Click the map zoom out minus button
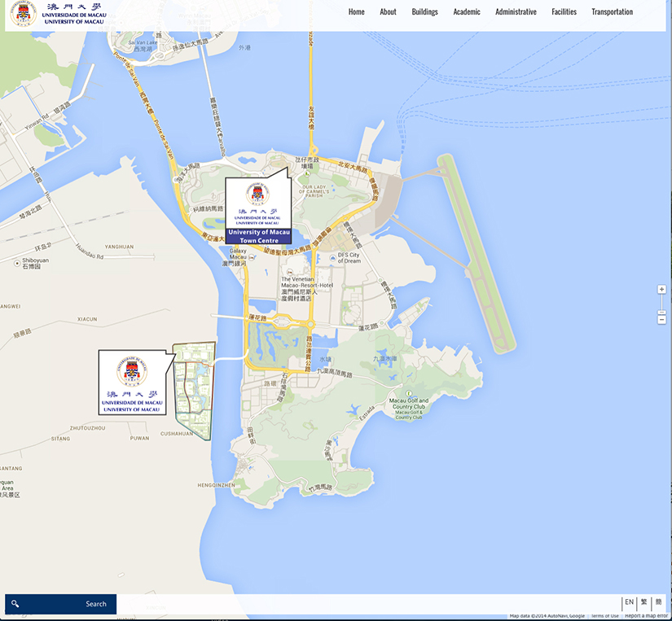The width and height of the screenshot is (672, 621). coord(661,320)
